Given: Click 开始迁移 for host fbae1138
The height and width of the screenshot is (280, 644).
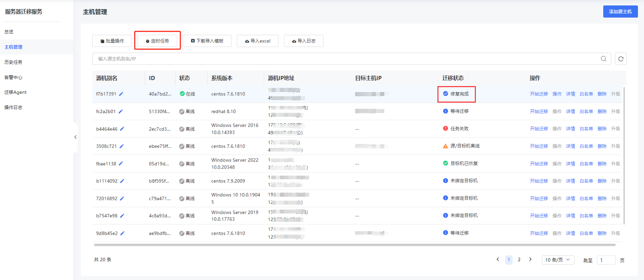Looking at the screenshot, I should [539, 164].
